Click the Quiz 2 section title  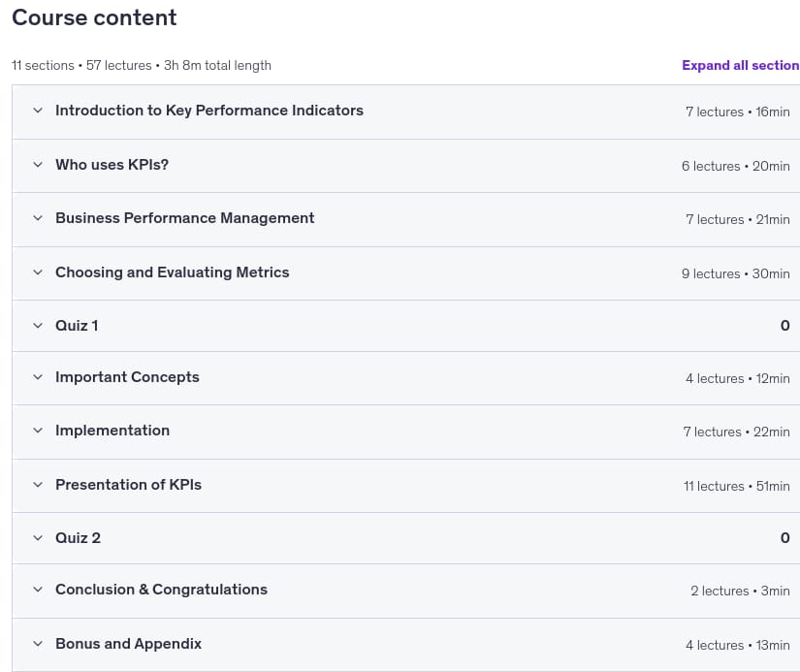click(79, 538)
